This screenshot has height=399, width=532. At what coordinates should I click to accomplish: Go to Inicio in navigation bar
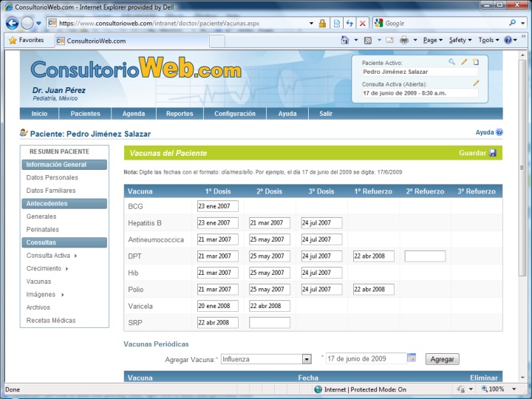[x=39, y=114]
